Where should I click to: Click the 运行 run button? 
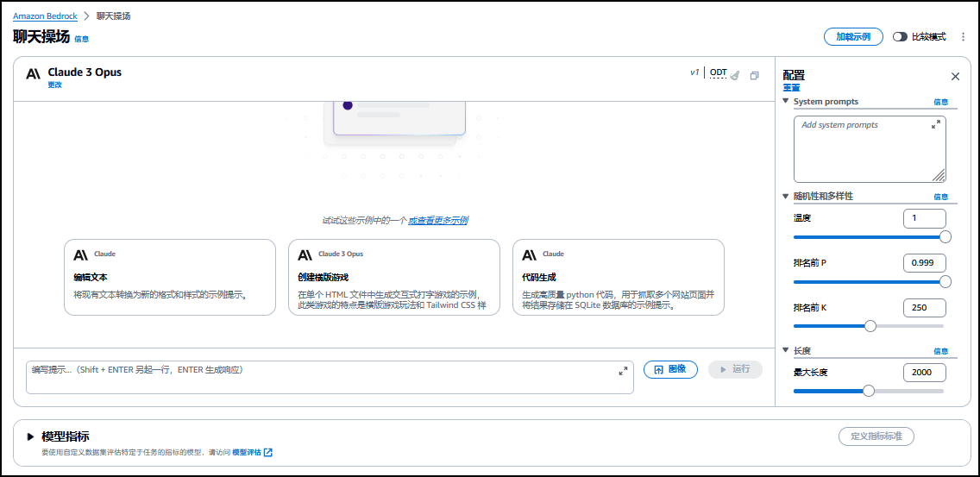pos(735,369)
